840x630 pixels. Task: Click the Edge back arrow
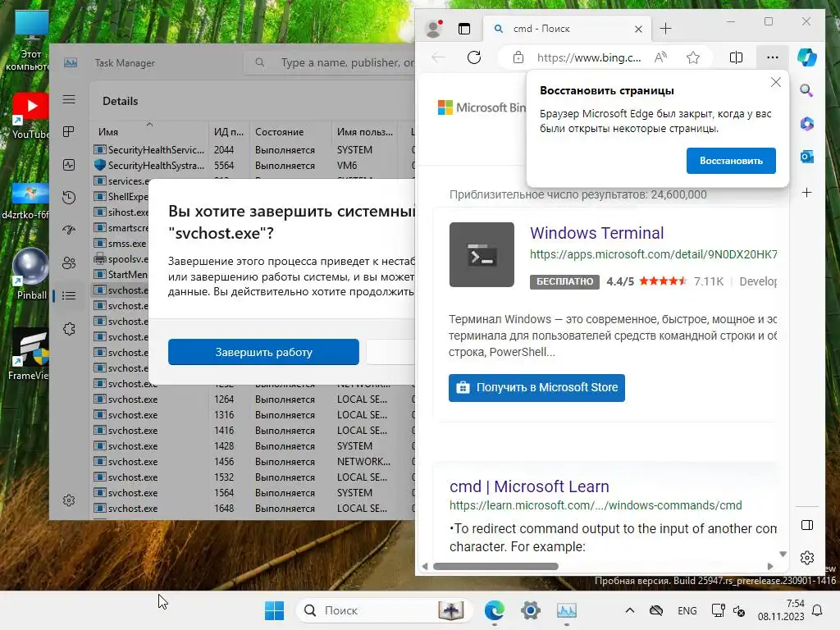click(x=438, y=57)
